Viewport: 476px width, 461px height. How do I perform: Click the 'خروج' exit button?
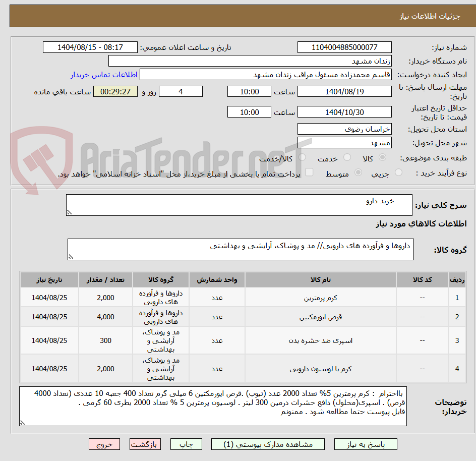pos(104,444)
